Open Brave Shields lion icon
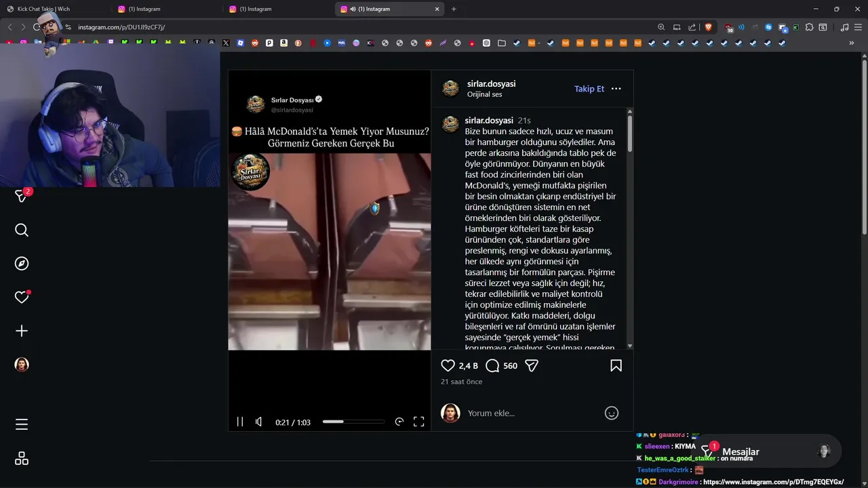868x488 pixels. coord(709,27)
